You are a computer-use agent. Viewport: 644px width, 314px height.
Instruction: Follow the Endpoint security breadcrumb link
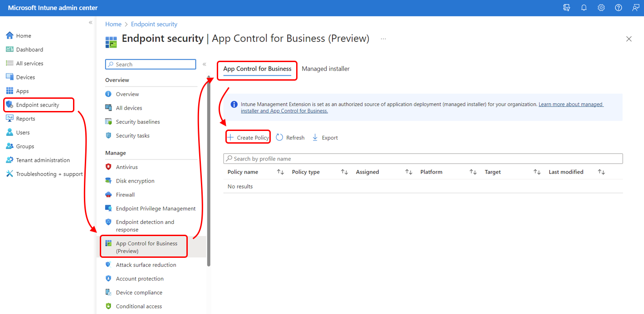154,24
